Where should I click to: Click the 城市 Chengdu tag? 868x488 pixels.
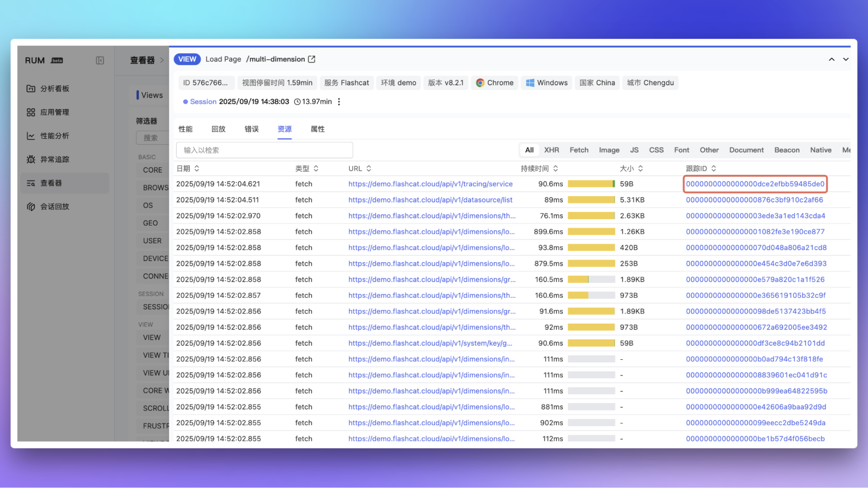point(650,83)
